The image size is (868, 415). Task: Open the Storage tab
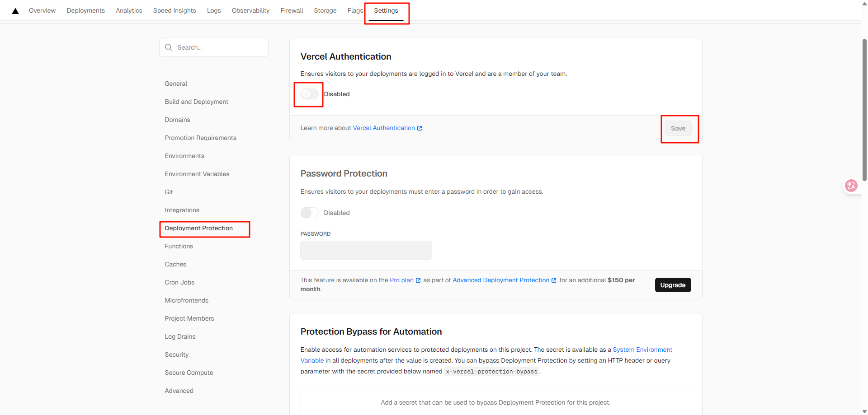[x=325, y=10]
